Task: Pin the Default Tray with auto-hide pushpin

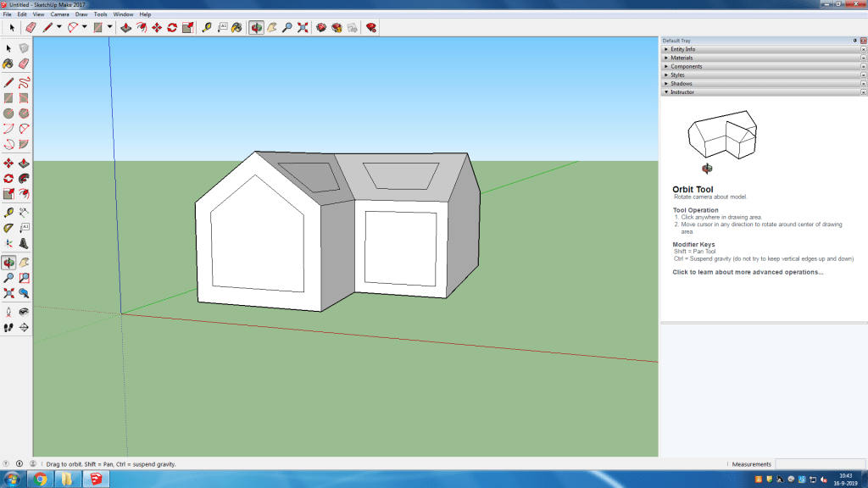Action: click(x=854, y=41)
